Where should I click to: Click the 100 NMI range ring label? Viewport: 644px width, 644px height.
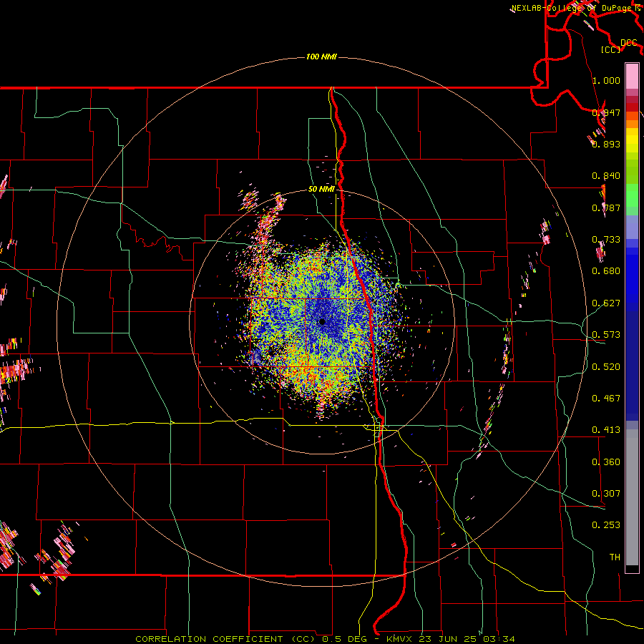coord(321,57)
